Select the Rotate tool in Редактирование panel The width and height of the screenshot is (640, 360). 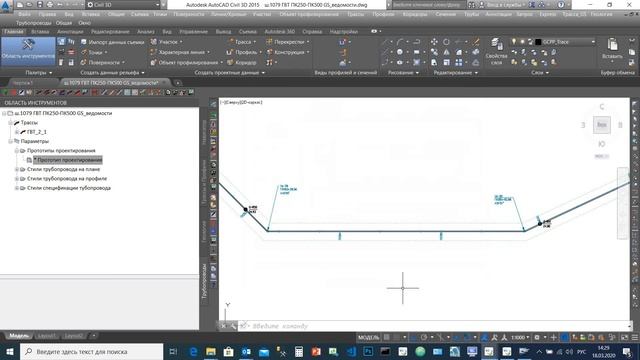pyautogui.click(x=446, y=42)
